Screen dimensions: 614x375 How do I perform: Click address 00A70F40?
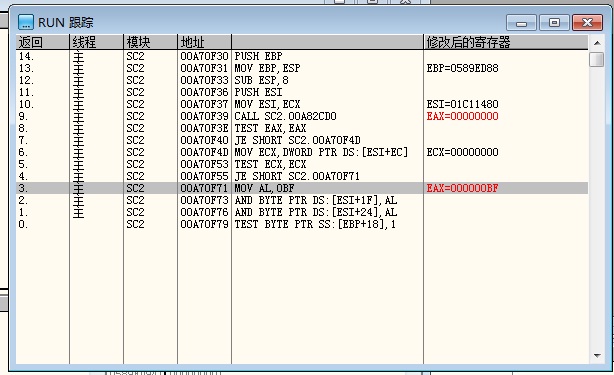204,140
